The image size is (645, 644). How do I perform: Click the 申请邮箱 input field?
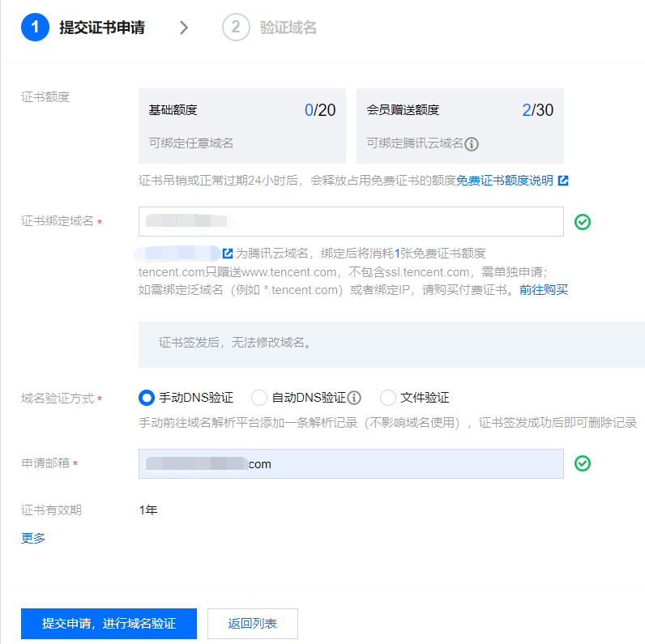351,463
